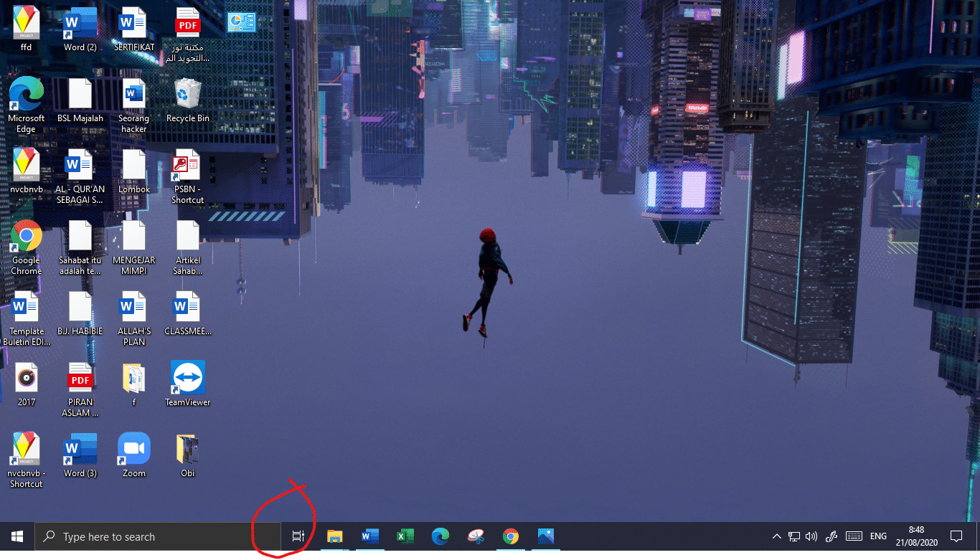Open the Photos app on the taskbar
980x560 pixels.
pyautogui.click(x=545, y=536)
